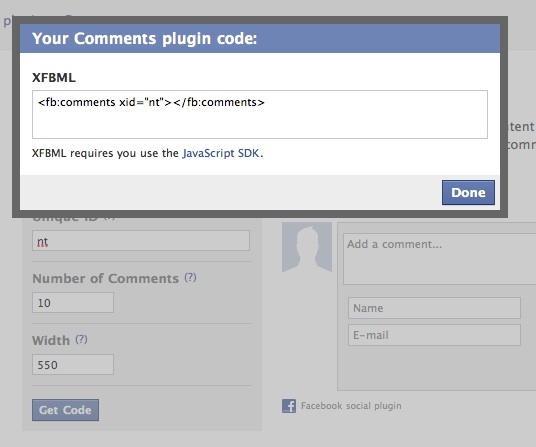This screenshot has width=536, height=447.
Task: Click the Number of Comments field showing 10
Action: coord(73,302)
